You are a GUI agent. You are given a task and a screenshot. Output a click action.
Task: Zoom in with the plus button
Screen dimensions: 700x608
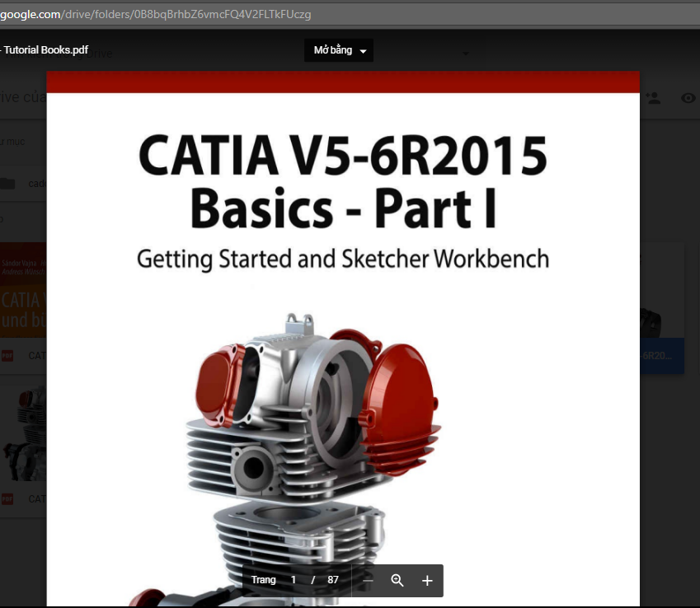427,580
